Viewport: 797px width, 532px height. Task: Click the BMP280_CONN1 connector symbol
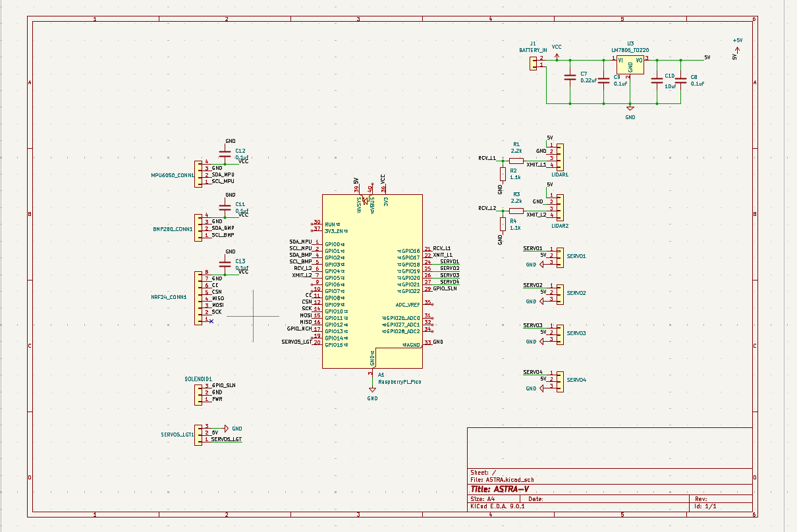click(198, 226)
